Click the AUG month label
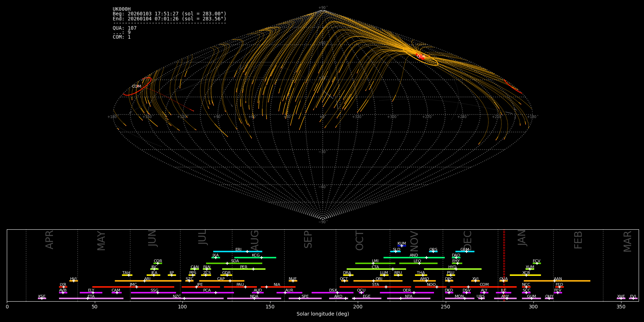Image resolution: width=644 pixels, height=322 pixels. 254,240
